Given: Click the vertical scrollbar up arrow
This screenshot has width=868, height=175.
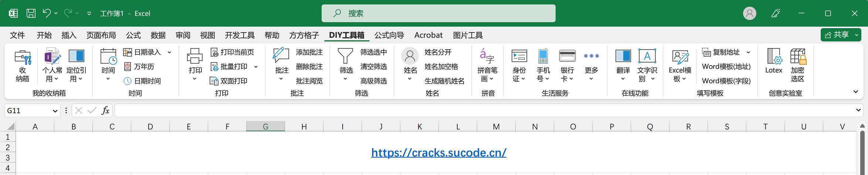Looking at the screenshot, I should tap(863, 126).
